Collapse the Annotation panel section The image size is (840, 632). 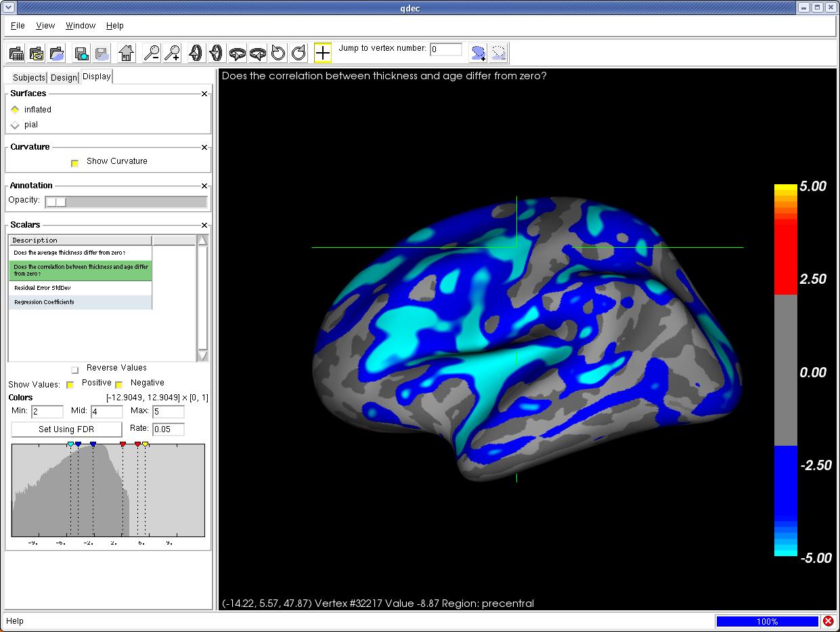pyautogui.click(x=204, y=186)
